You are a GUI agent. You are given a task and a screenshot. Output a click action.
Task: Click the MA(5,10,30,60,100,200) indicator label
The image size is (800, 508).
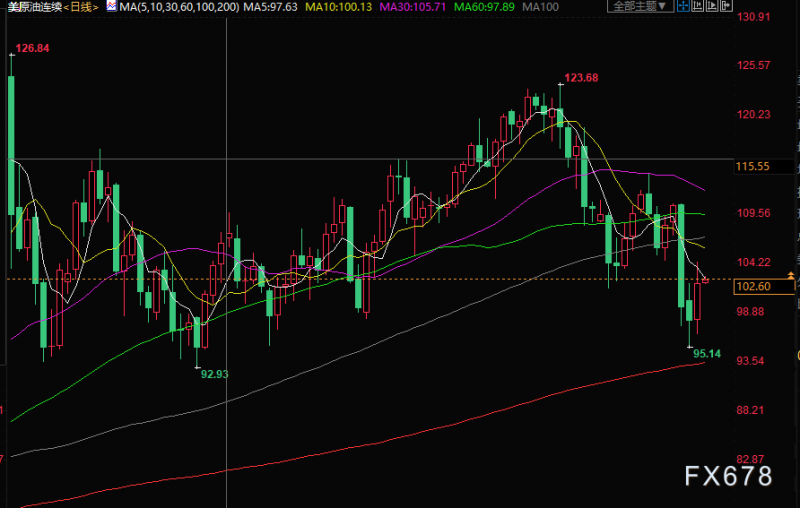click(x=179, y=7)
